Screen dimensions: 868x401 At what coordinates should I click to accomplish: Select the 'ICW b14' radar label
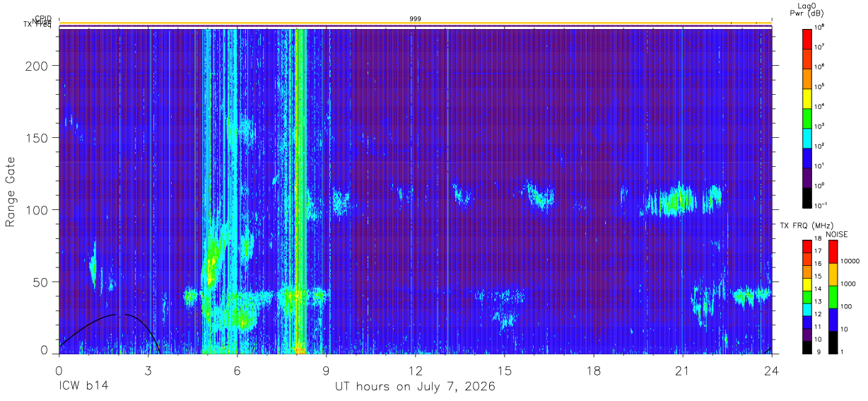[x=83, y=386]
